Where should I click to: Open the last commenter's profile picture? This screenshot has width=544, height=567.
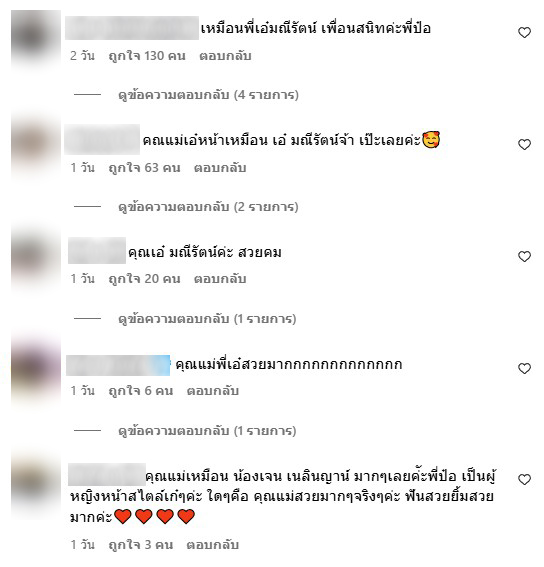click(36, 485)
